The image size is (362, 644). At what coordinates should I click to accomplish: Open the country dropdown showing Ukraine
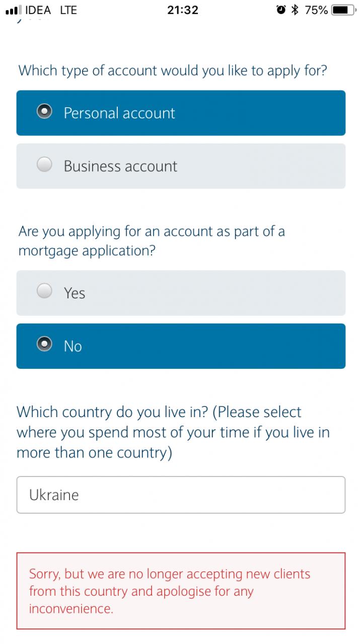181,495
